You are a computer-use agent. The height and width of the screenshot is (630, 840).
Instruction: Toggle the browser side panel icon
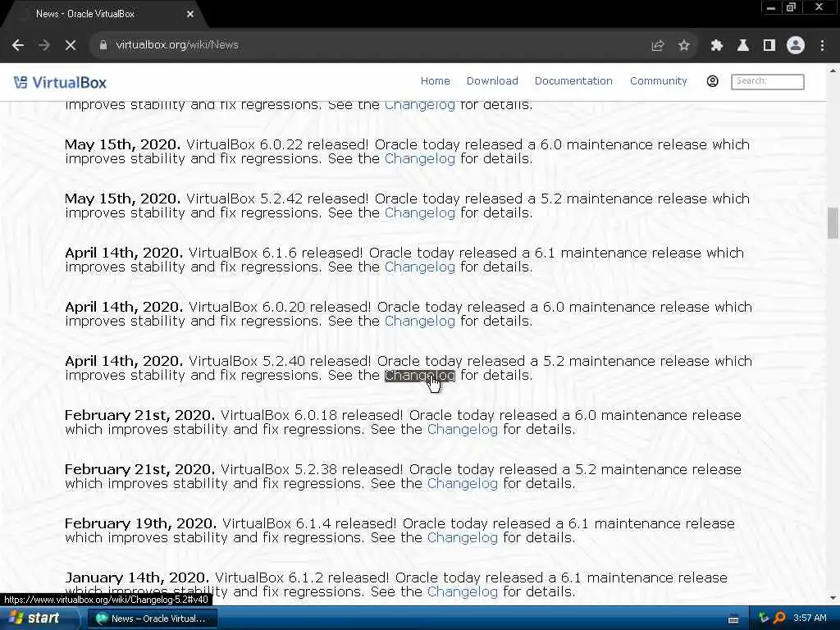(x=769, y=46)
